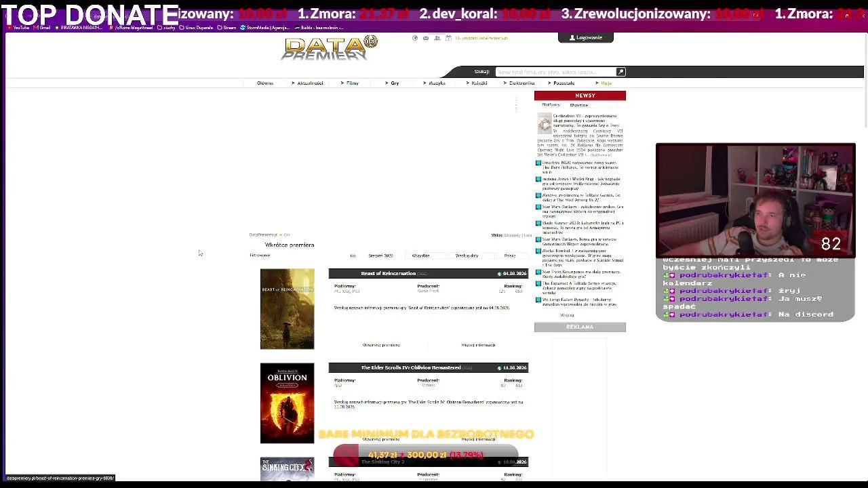Open the Beast of Reincarnation title link

coord(389,273)
